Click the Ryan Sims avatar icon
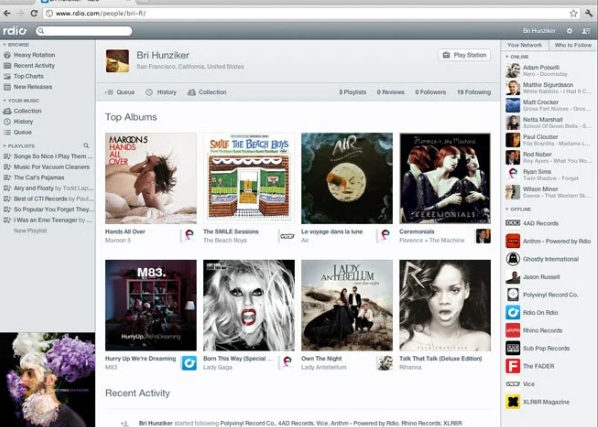Screen dimensions: 598x427 tap(513, 175)
